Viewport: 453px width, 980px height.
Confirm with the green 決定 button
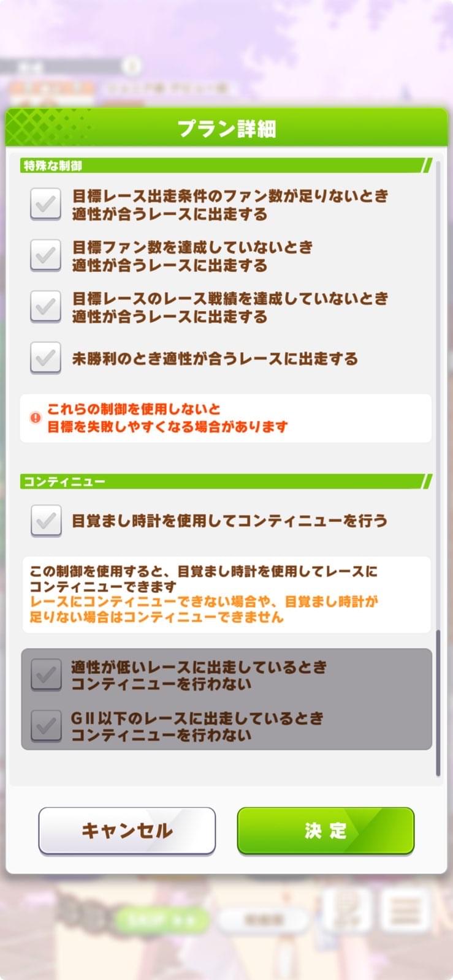(x=325, y=831)
